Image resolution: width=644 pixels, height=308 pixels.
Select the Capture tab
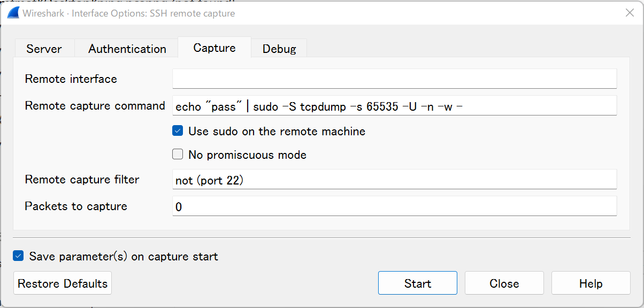[x=214, y=48]
